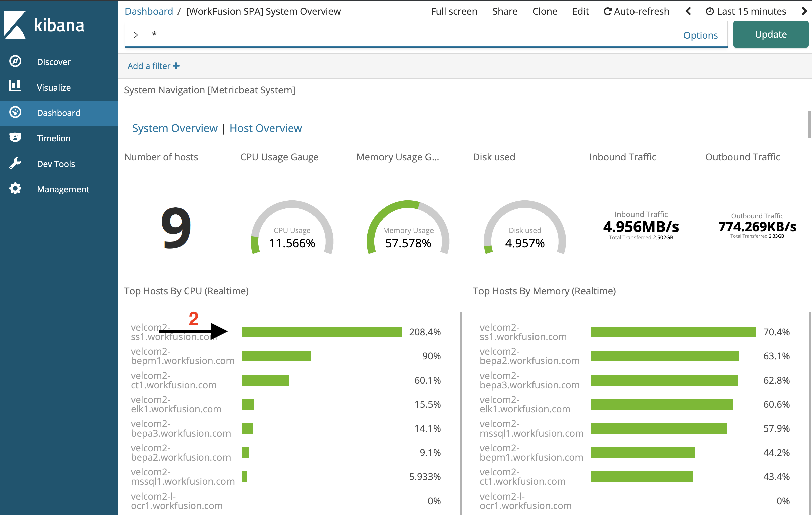Click the Memory Usage gauge
Image resolution: width=812 pixels, height=515 pixels.
tap(408, 228)
